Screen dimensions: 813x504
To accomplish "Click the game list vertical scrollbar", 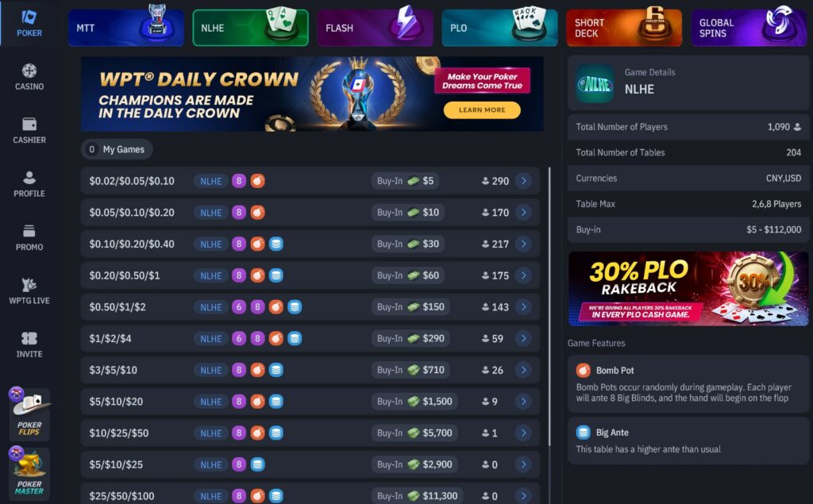I will click(x=549, y=306).
